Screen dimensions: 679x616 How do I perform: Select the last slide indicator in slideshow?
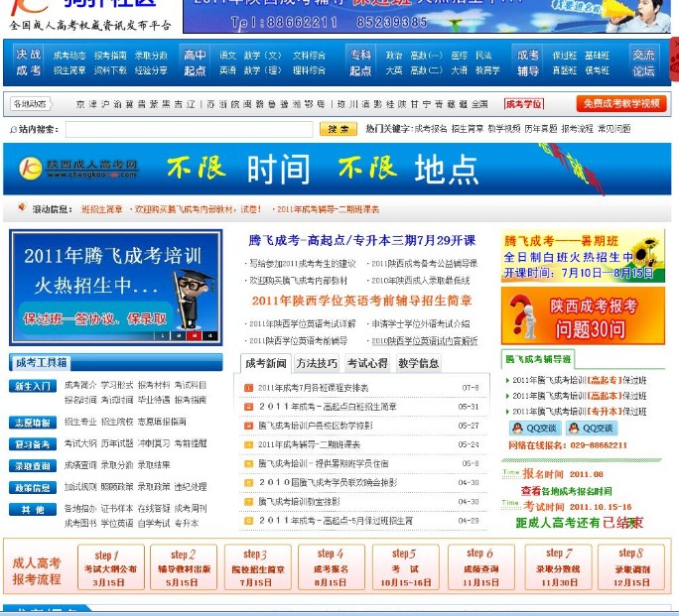[209, 335]
